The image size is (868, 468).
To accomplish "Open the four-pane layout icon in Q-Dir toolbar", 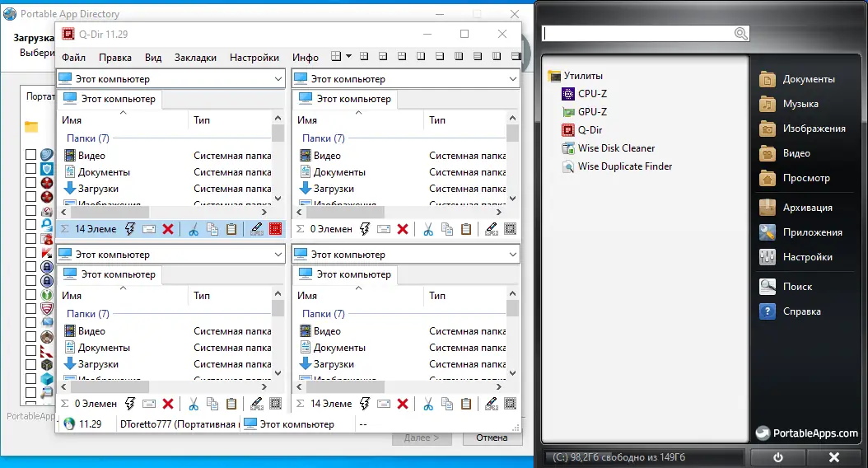I will 336,56.
